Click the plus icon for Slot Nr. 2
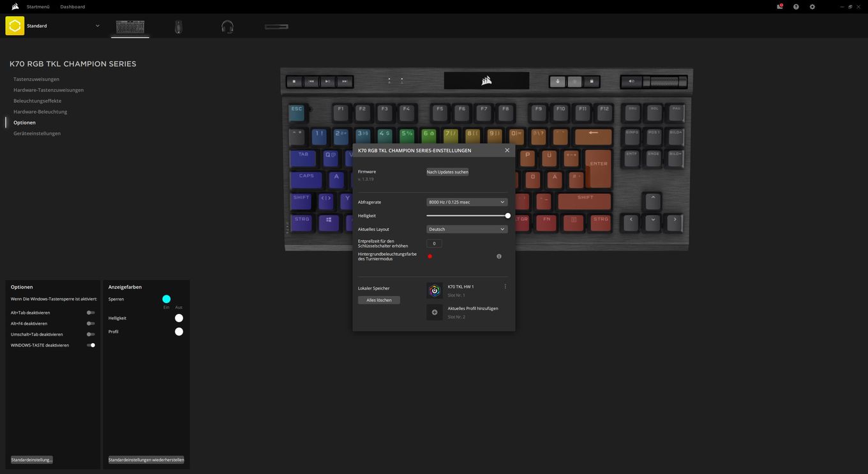Screen dimensions: 868x474 (435, 313)
